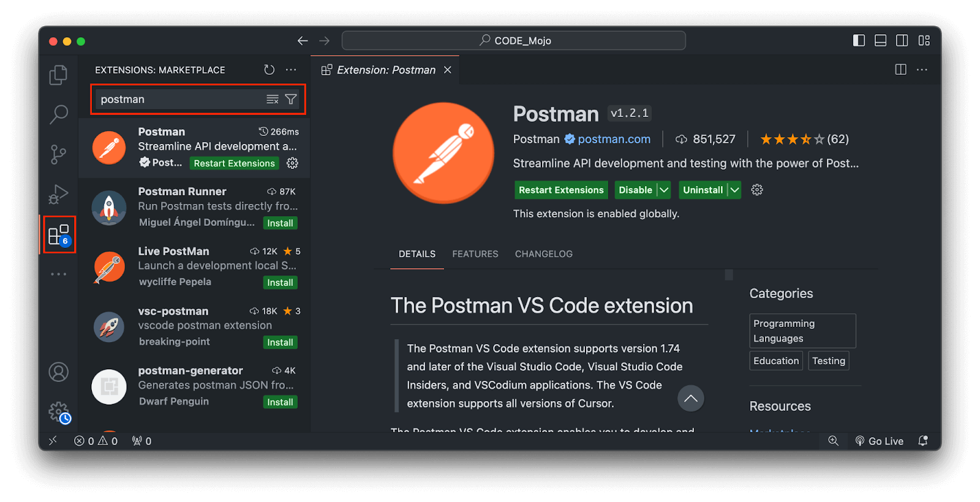Screen dimensions: 980x502
Task: Open the Run and Debug view
Action: pos(58,194)
